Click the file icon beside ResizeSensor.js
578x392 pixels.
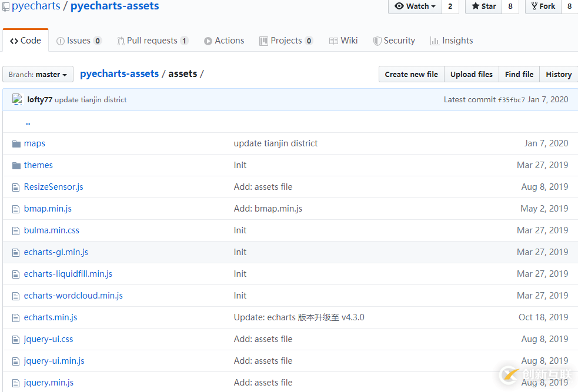tap(16, 187)
